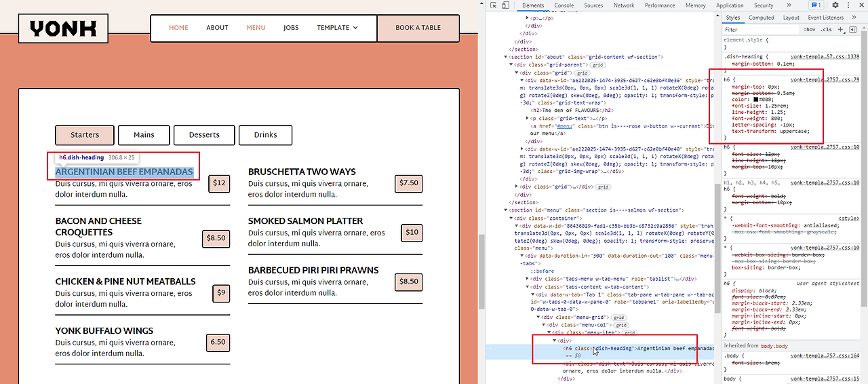Toggle the device toolbar icon
Viewport: 868px width, 384px height.
[x=506, y=5]
